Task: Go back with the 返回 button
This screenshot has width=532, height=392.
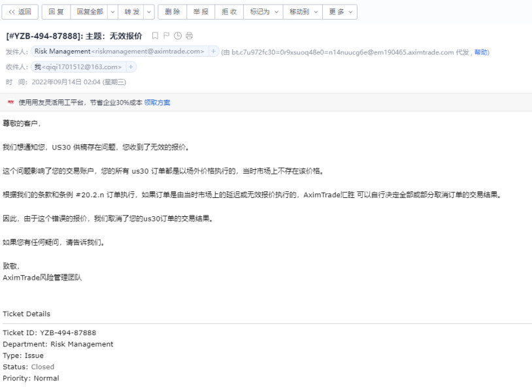Action: pos(20,12)
